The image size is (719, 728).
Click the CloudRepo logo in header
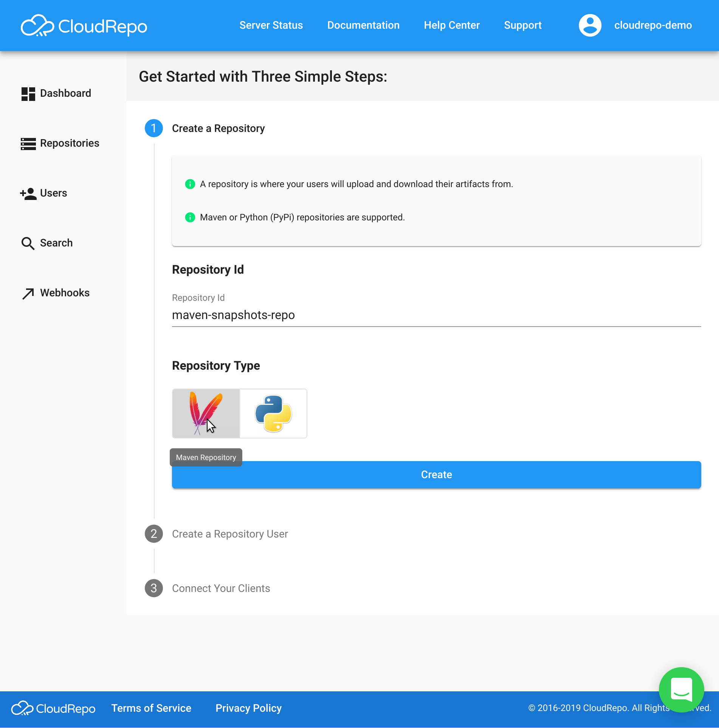[84, 26]
